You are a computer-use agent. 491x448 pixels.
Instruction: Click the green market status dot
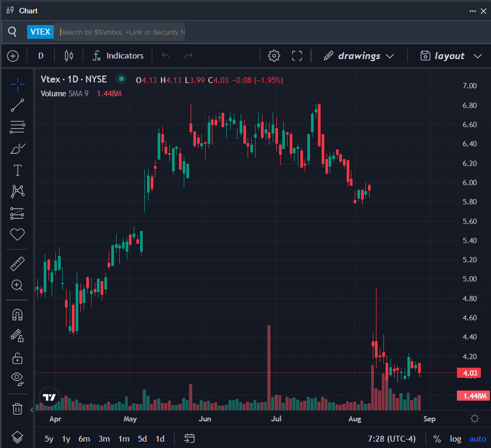(x=121, y=79)
